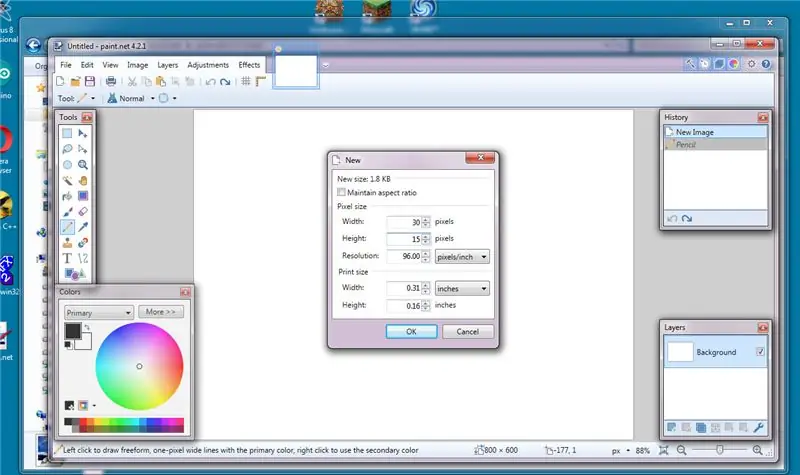Click the New file toolbar icon
800x475 pixels.
pyautogui.click(x=60, y=81)
